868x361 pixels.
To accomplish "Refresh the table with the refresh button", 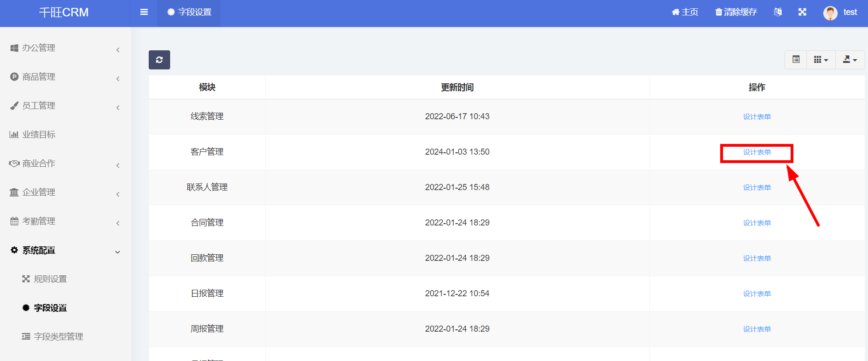I will (159, 60).
